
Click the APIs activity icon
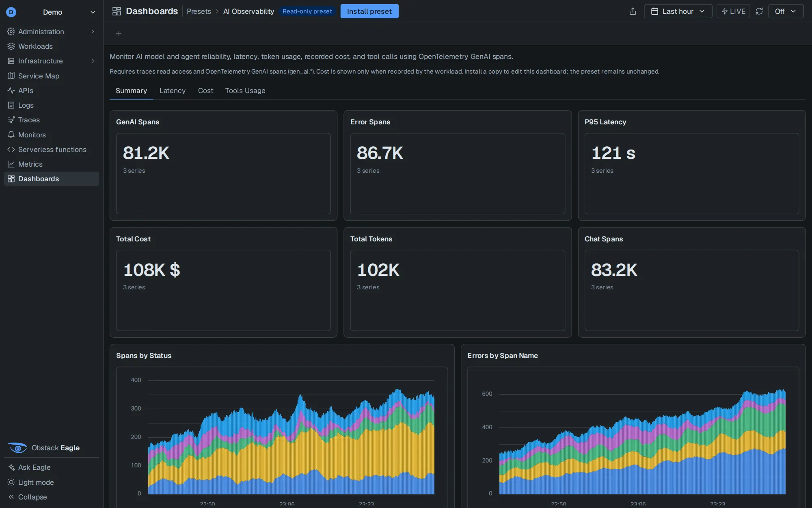(x=11, y=91)
